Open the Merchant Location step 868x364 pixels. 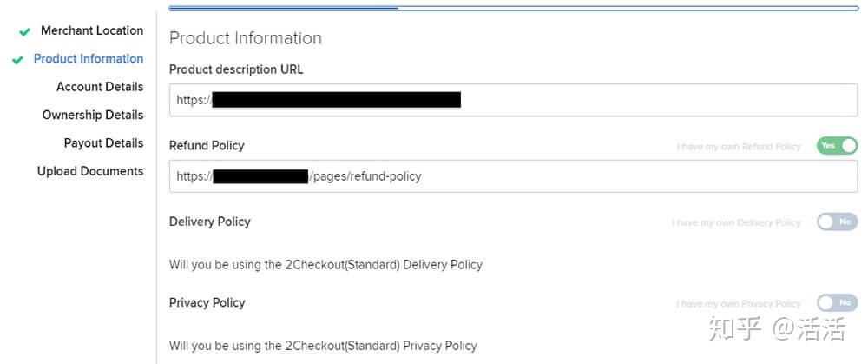[91, 30]
